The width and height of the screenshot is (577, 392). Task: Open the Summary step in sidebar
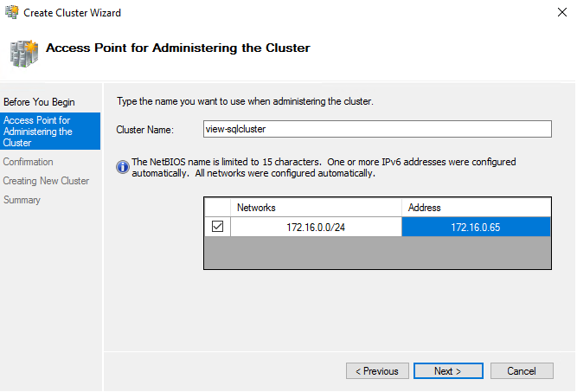pos(22,200)
